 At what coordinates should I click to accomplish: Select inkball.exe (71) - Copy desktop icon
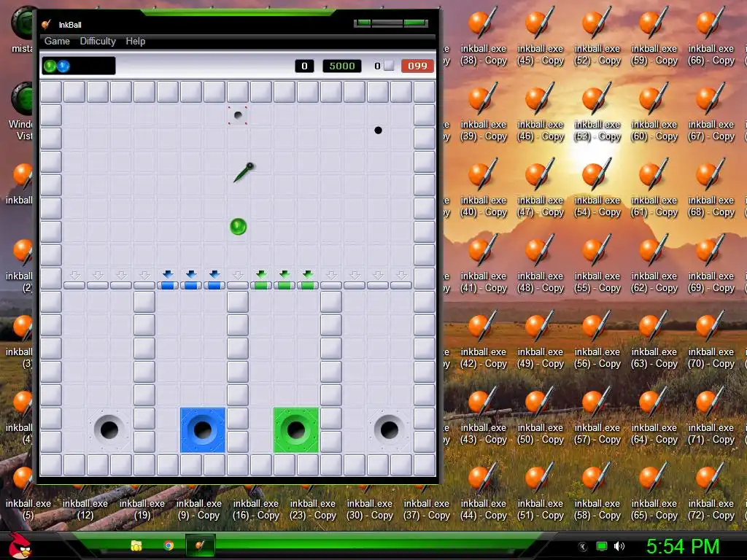coord(711,413)
